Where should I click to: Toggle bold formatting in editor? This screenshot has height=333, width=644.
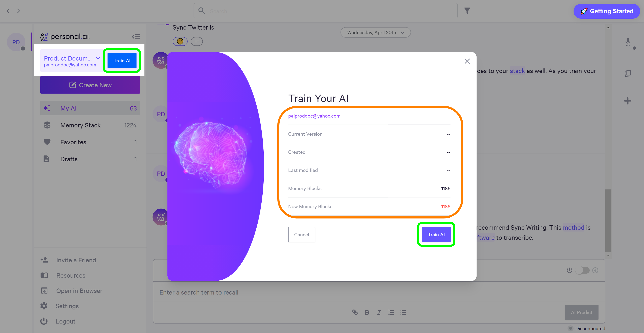367,312
